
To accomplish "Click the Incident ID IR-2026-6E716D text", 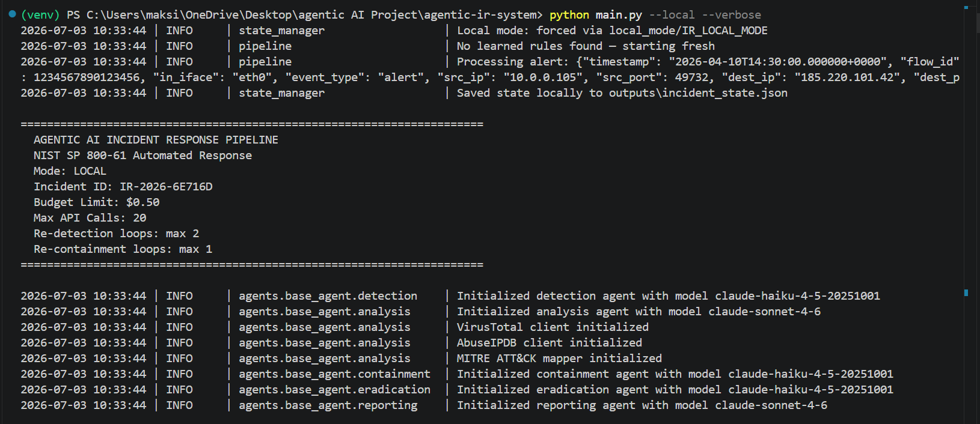I will point(123,187).
